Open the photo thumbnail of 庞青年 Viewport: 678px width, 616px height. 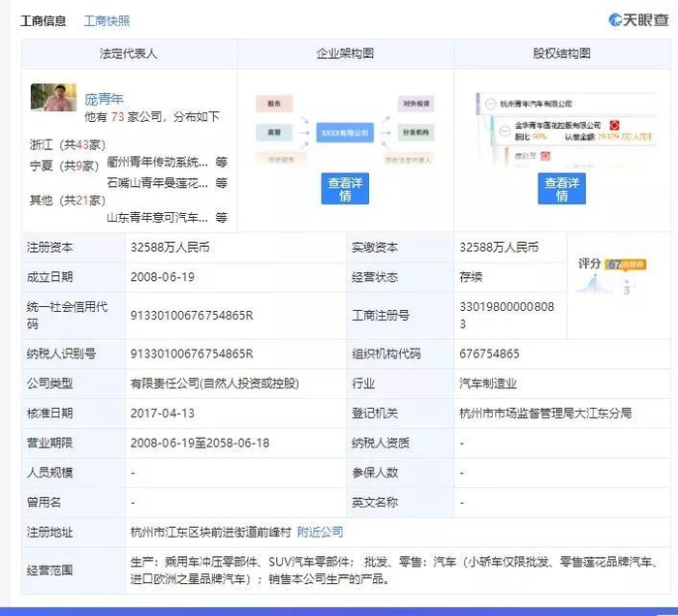click(53, 97)
